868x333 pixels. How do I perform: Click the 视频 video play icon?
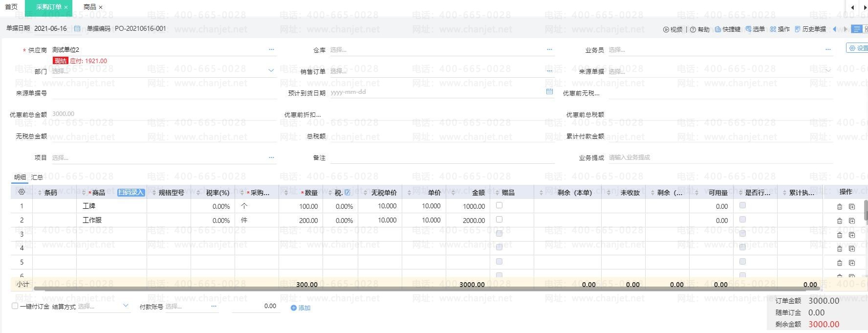pyautogui.click(x=666, y=29)
